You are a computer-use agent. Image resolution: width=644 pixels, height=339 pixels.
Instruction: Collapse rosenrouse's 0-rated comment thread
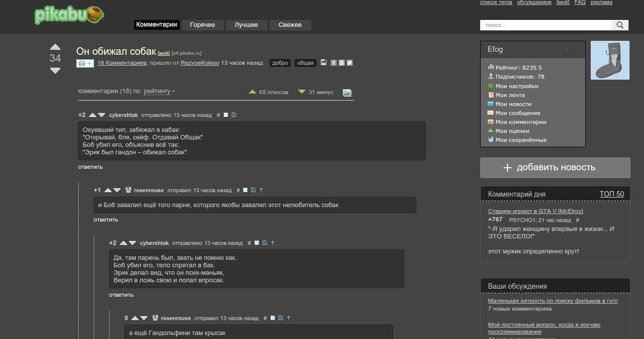[272, 318]
